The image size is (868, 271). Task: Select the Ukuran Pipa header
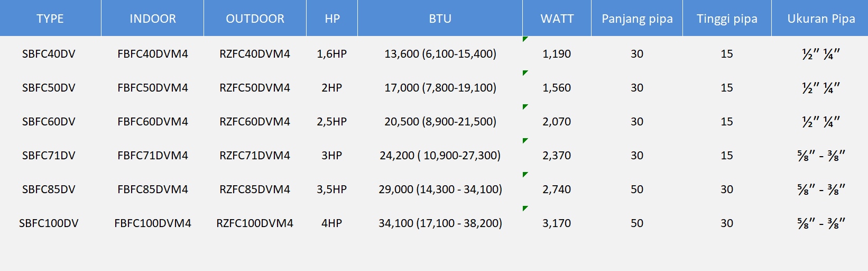[820, 19]
